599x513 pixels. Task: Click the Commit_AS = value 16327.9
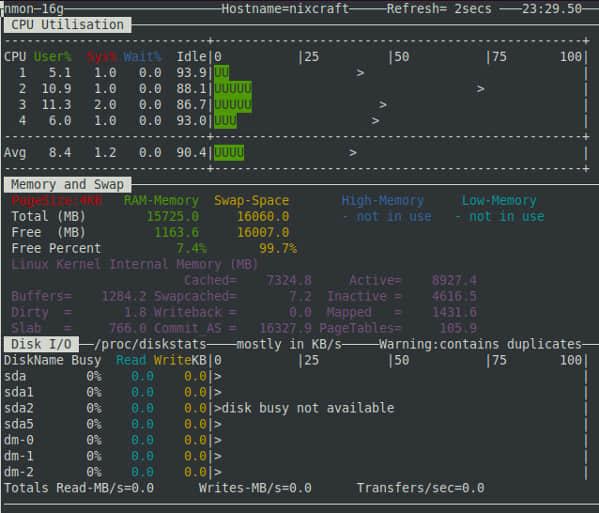[x=285, y=329]
